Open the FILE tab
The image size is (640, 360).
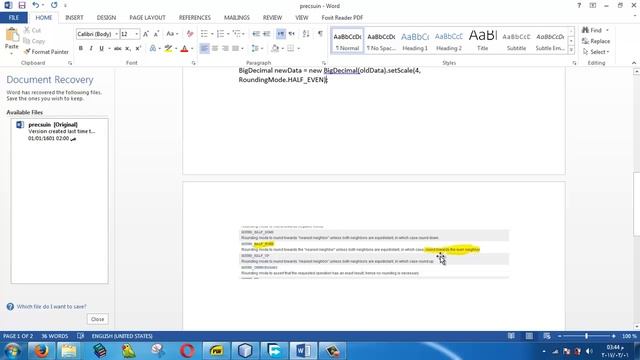click(13, 18)
